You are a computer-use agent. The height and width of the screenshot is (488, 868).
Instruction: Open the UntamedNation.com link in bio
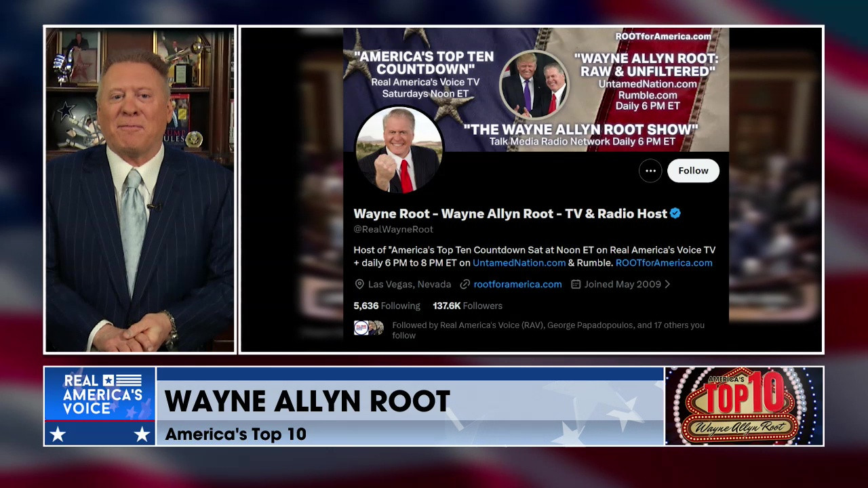519,263
